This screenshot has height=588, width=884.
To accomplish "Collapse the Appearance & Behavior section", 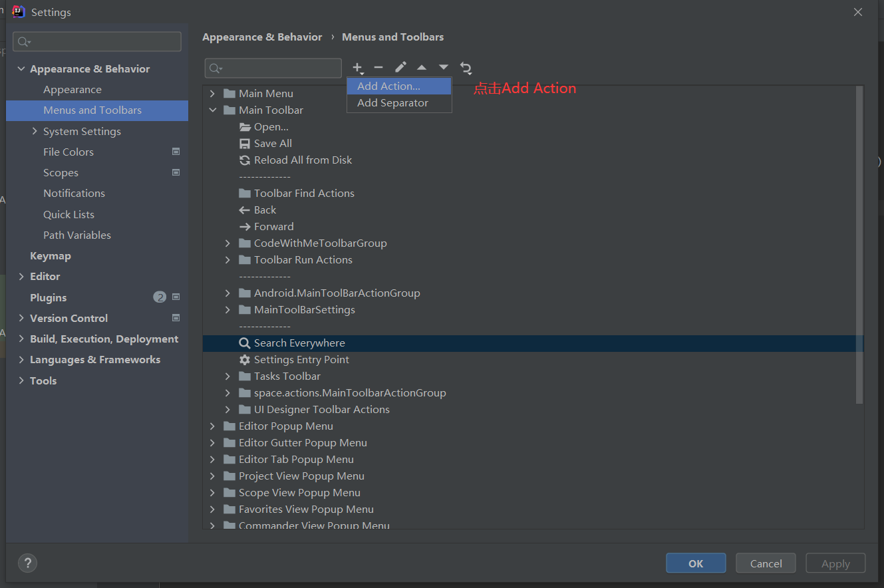I will pos(21,69).
